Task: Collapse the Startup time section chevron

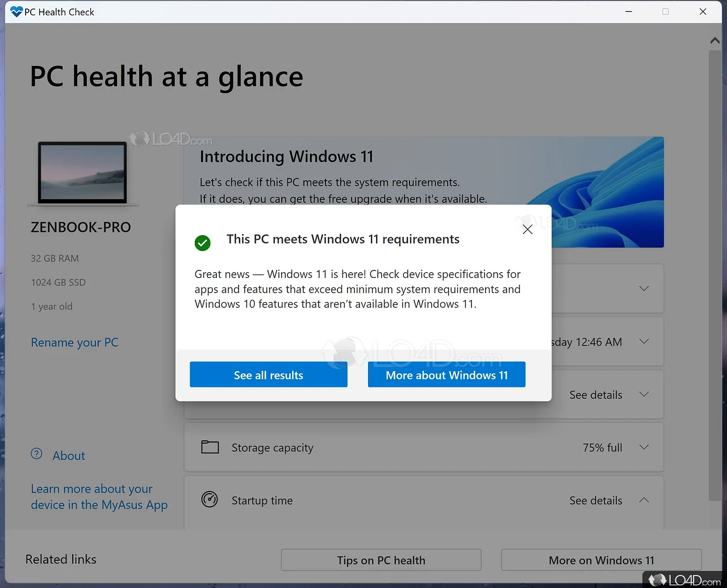Action: 644,500
